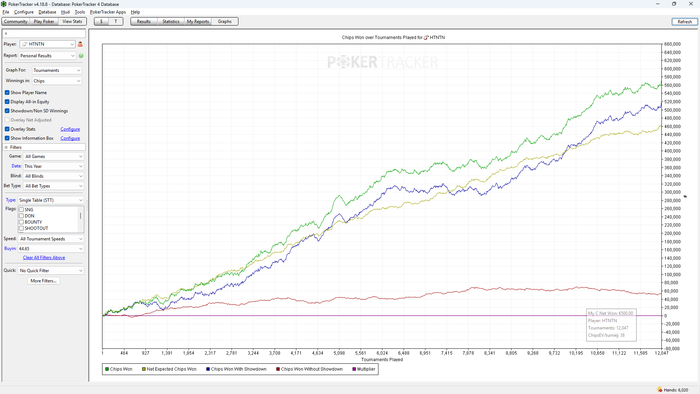
Task: Select the T tournaments toggle button
Action: click(116, 21)
